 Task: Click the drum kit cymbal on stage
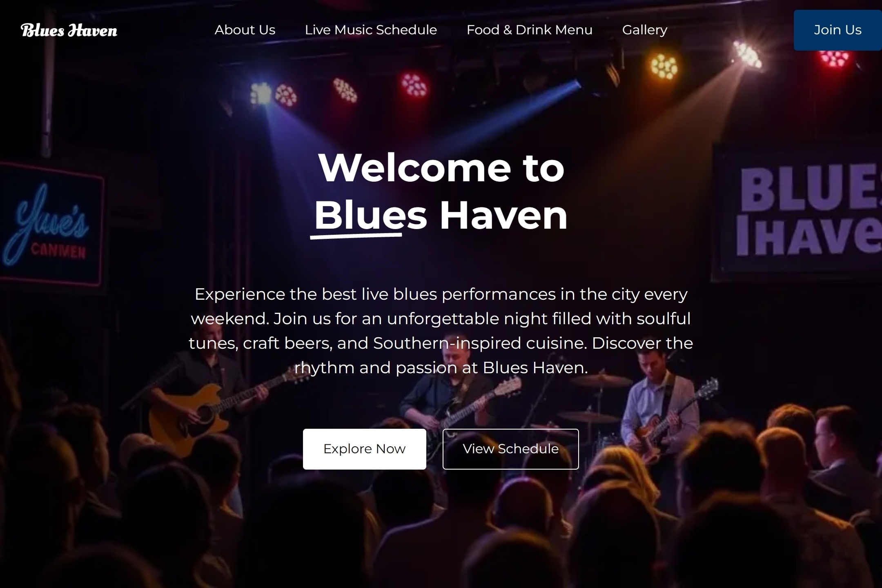[600, 381]
